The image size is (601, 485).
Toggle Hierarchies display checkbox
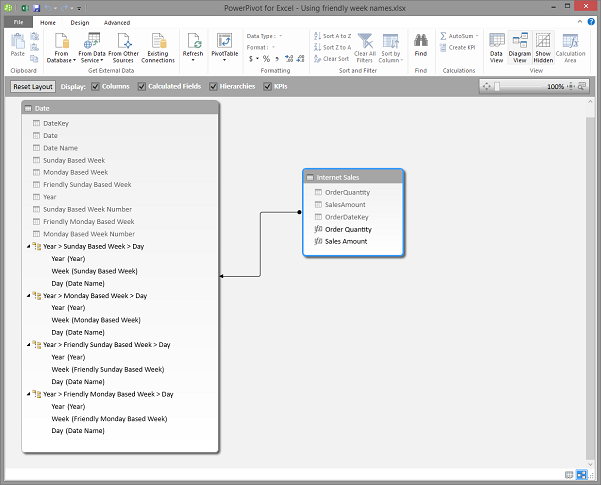[213, 87]
